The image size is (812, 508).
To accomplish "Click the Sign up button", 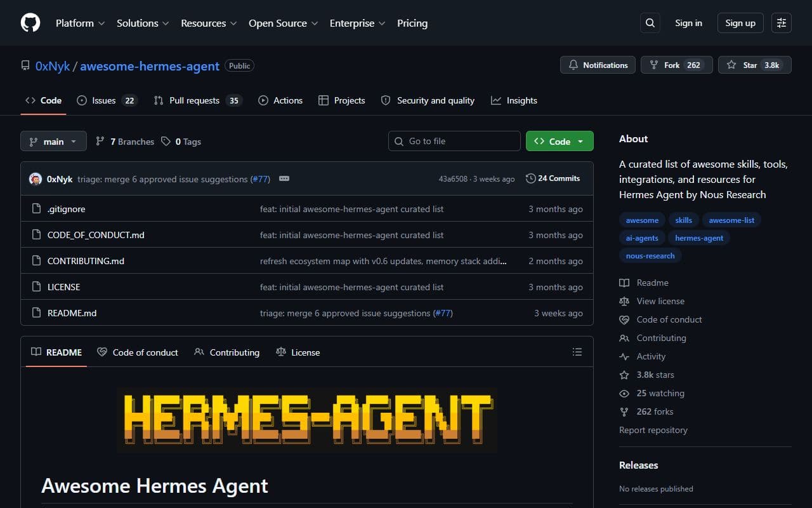I will pos(740,23).
